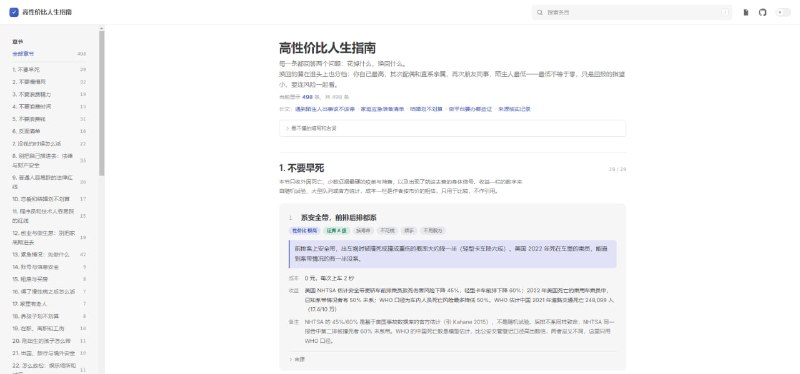Open sidebar chapter numbered 9
800x374 pixels.
49,182
